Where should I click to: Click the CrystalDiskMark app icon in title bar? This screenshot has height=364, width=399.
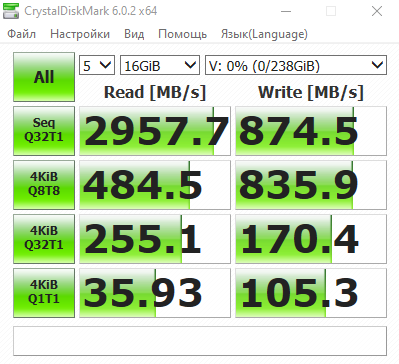(10, 11)
